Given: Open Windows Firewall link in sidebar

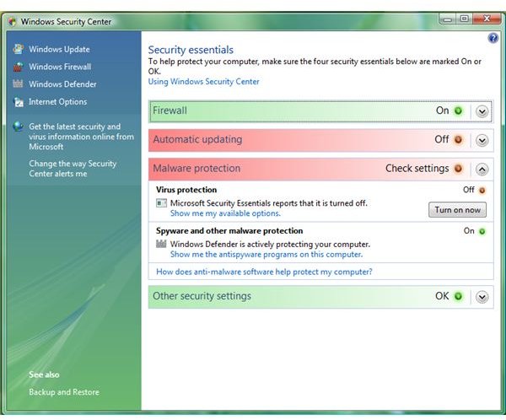Looking at the screenshot, I should coord(60,67).
